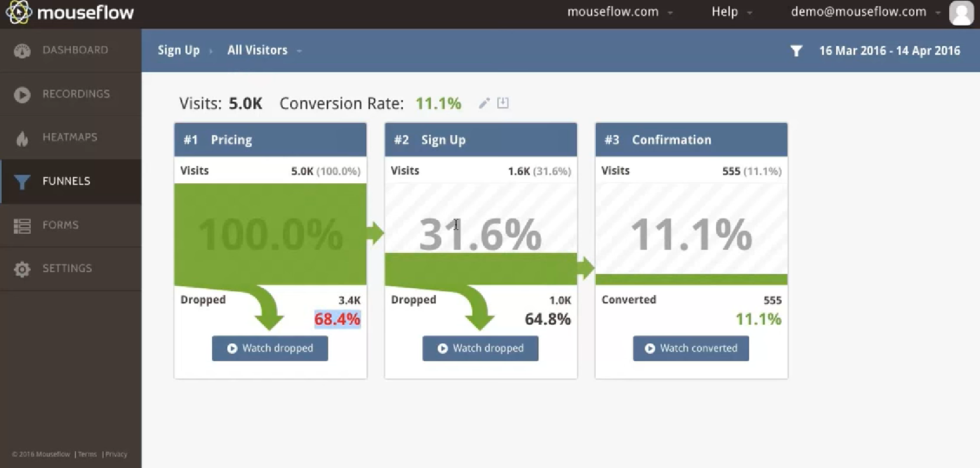Click the export download icon near conversion rate

[x=503, y=103]
